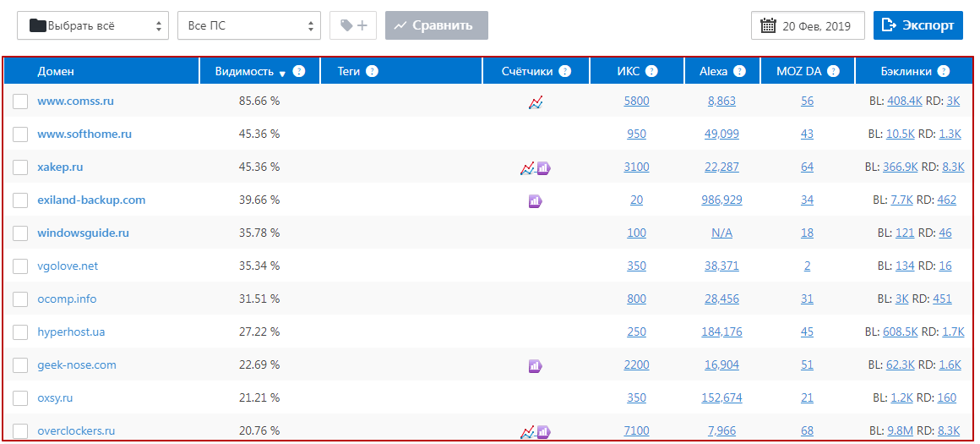
Task: Tick the checkbox for hyperhost.ua
Action: pyautogui.click(x=20, y=332)
